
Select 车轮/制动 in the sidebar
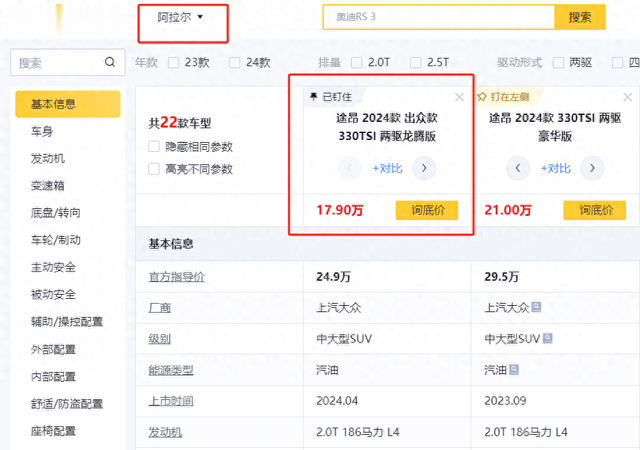(56, 240)
